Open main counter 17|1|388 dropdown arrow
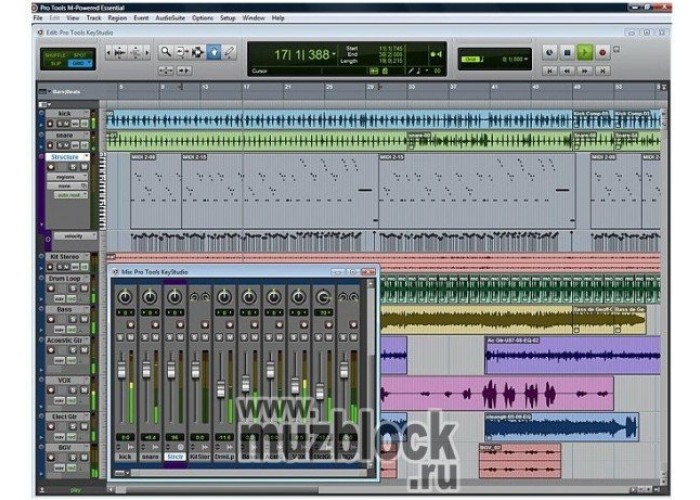 (x=334, y=54)
